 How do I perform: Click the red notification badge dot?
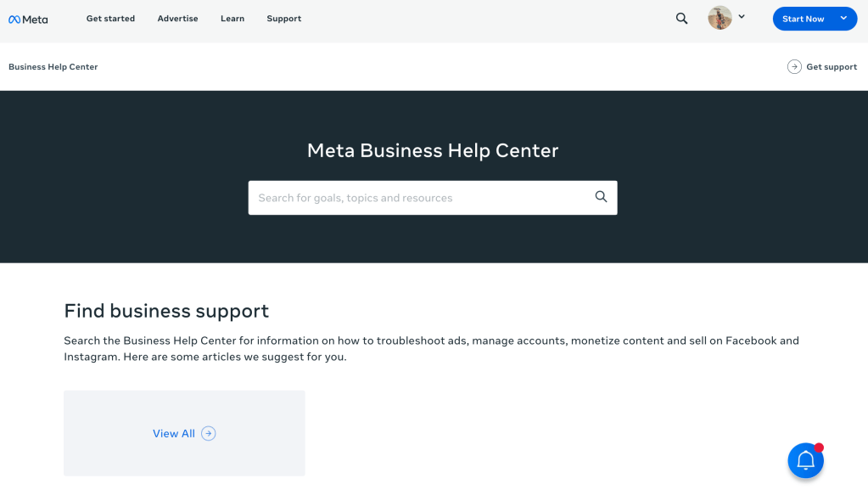point(819,448)
